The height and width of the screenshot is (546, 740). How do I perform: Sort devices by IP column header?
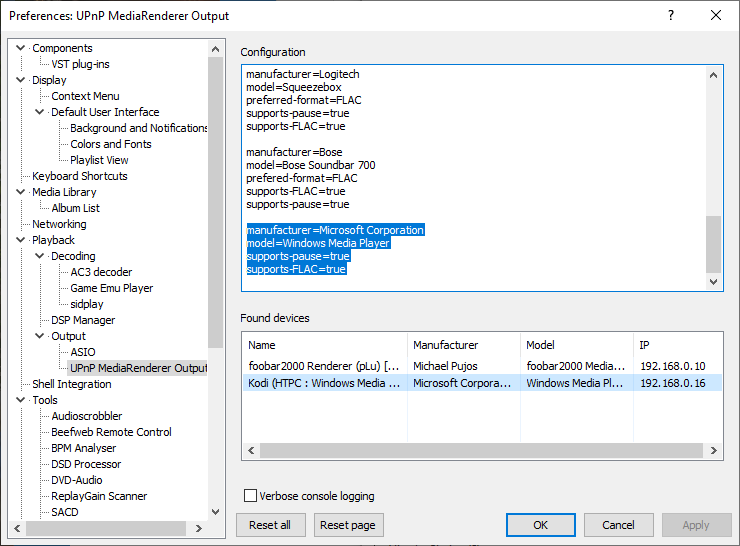point(678,345)
